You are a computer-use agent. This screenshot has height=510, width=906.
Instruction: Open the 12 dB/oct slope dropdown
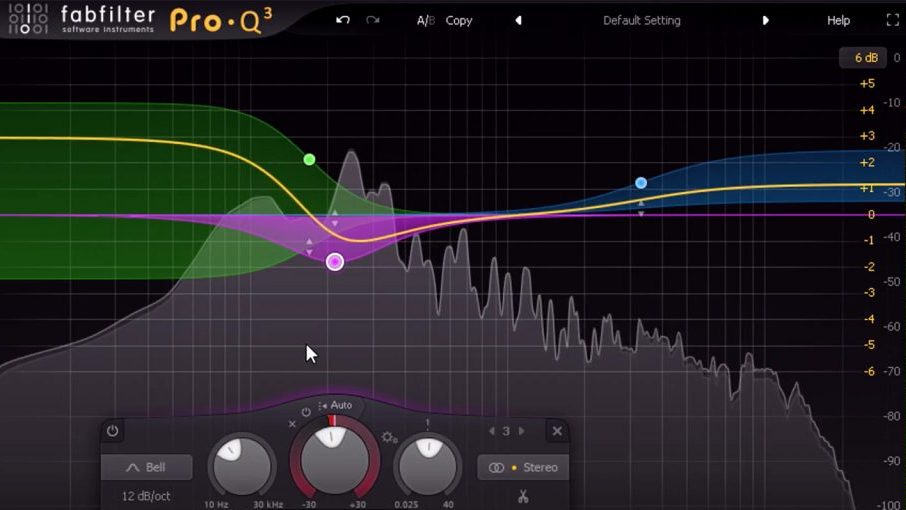pos(146,496)
